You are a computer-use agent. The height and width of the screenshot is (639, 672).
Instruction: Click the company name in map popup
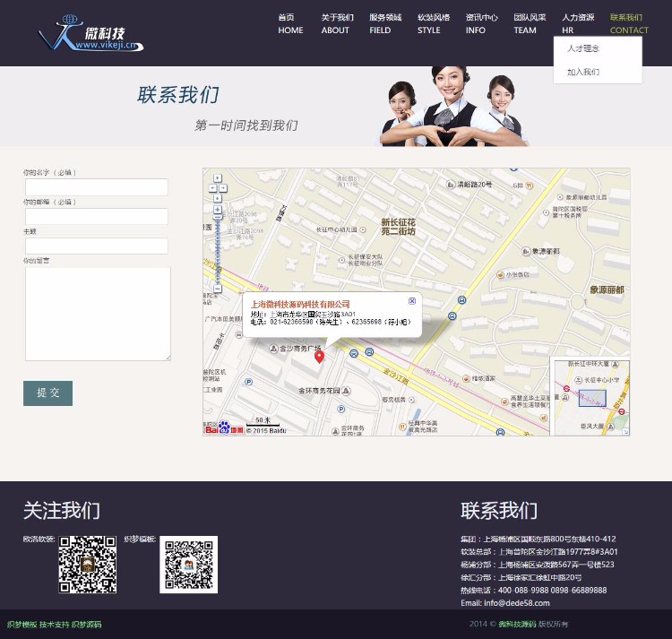click(300, 305)
